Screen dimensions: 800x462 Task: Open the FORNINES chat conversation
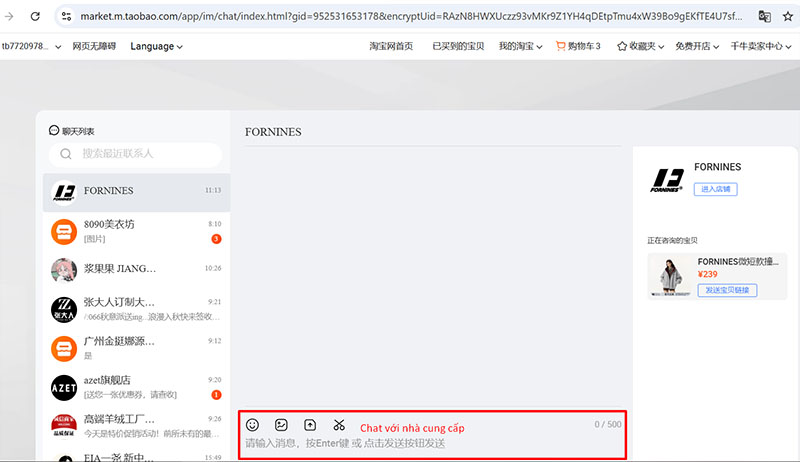(137, 190)
